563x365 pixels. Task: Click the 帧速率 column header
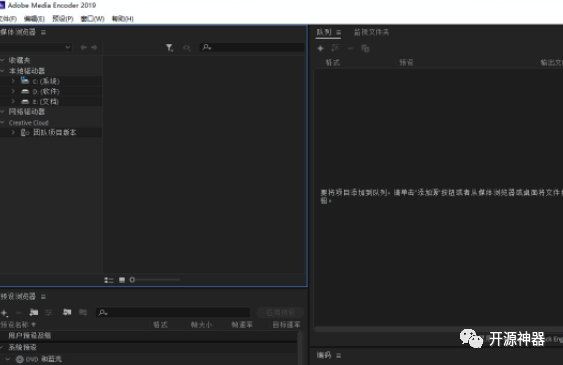pyautogui.click(x=242, y=325)
